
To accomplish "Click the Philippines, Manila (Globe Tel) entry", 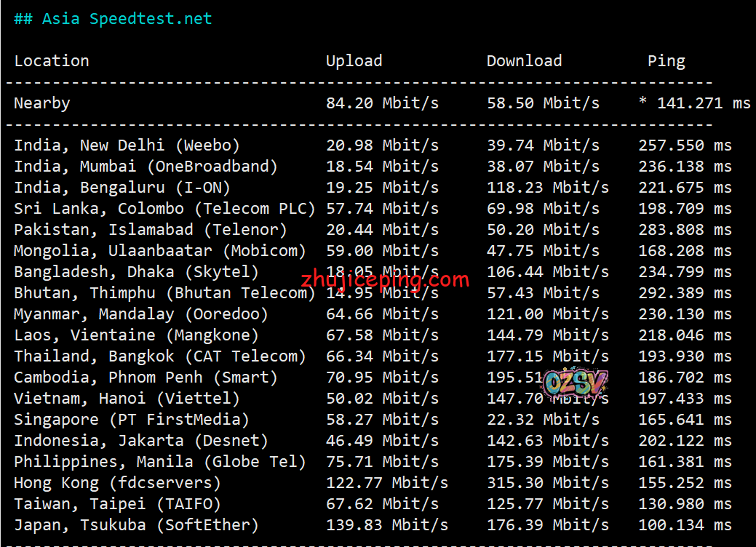I will (160, 462).
